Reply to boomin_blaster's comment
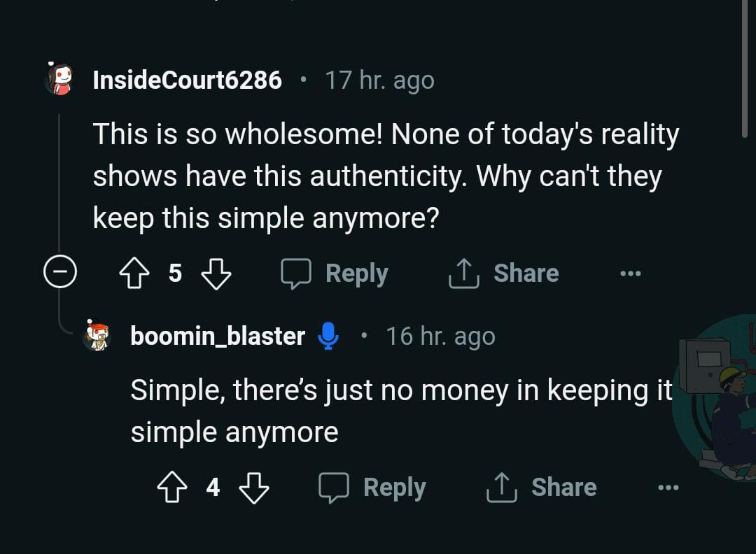756x554 pixels. pyautogui.click(x=372, y=488)
